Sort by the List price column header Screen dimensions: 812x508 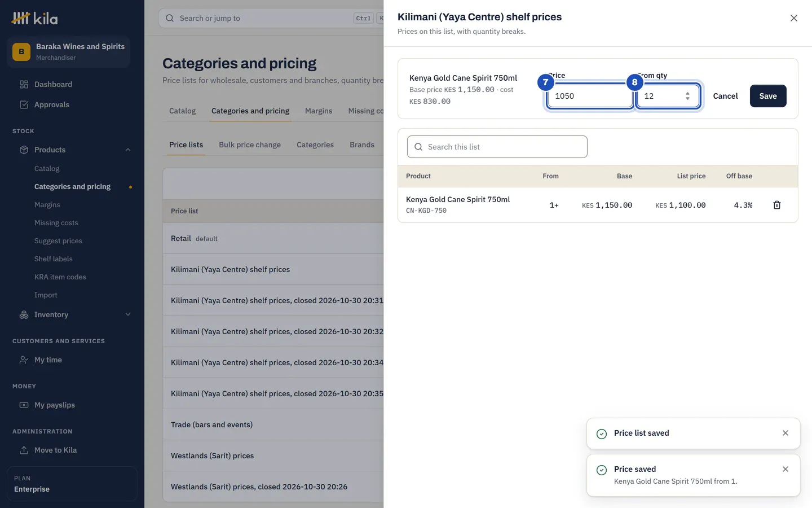pos(691,176)
